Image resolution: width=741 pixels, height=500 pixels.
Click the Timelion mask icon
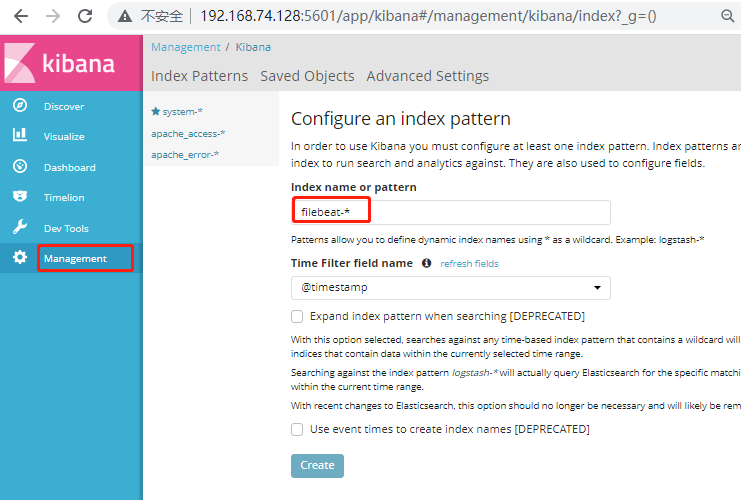point(20,196)
